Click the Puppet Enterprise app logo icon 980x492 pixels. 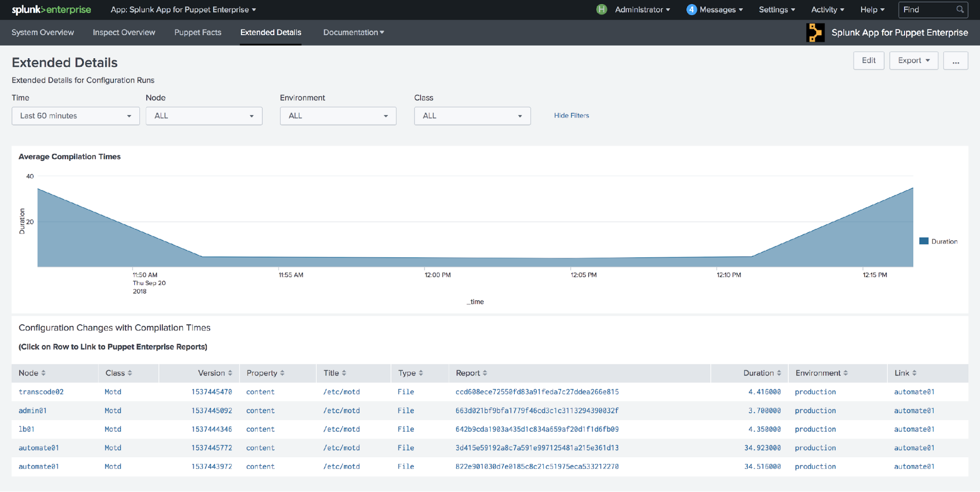[x=815, y=32]
